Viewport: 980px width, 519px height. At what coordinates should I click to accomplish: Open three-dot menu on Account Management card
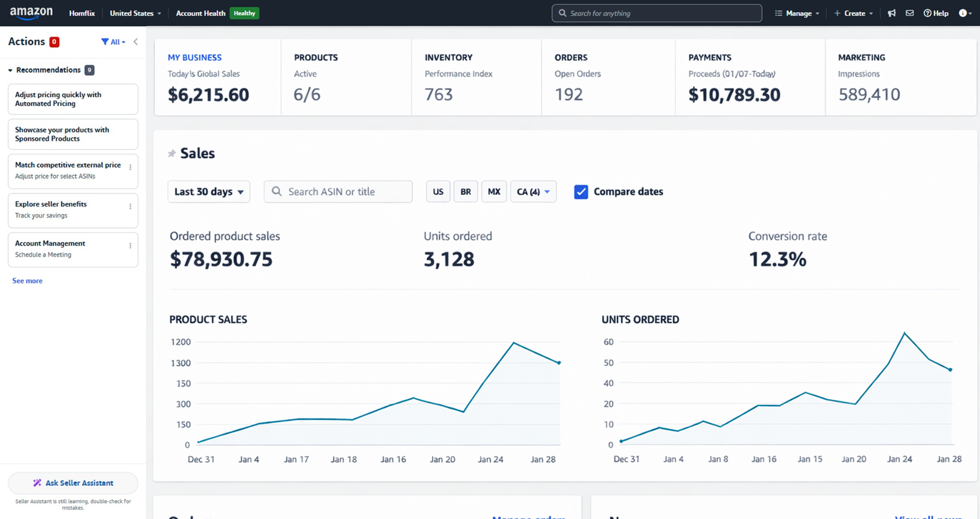coord(130,246)
